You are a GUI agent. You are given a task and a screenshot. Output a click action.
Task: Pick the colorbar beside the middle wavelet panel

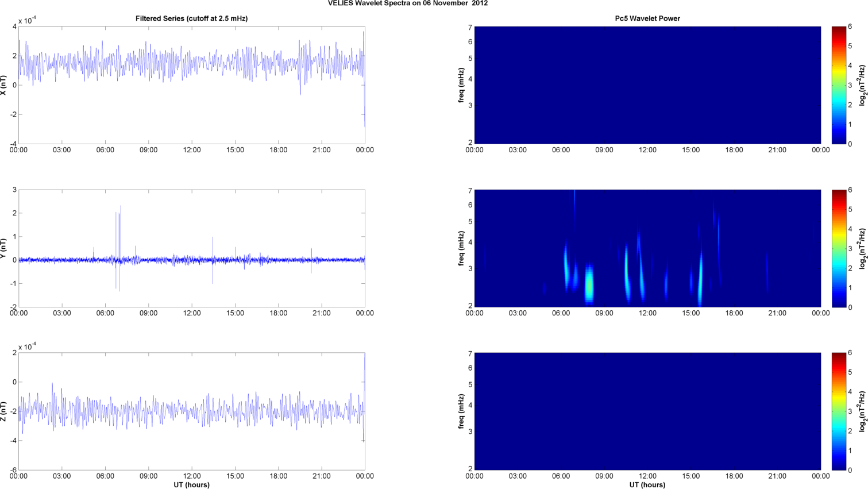point(839,248)
